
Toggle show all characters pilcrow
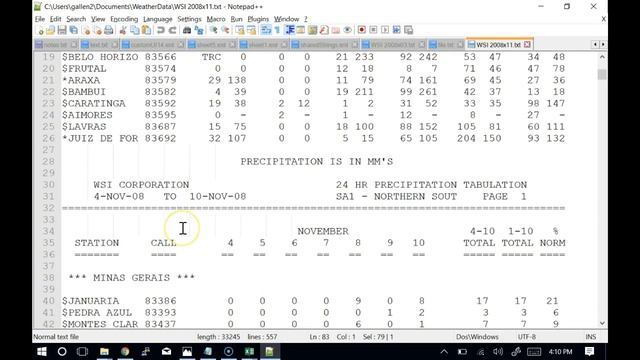278,30
